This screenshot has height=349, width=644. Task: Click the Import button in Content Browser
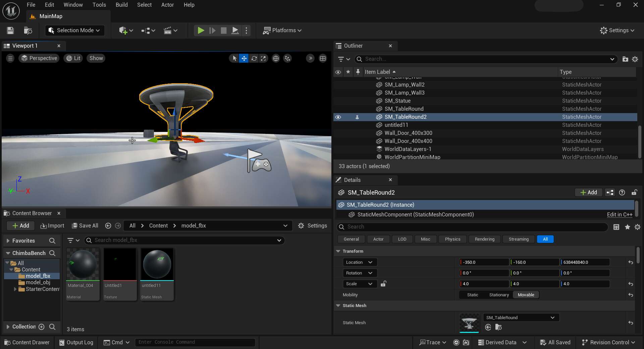[52, 226]
